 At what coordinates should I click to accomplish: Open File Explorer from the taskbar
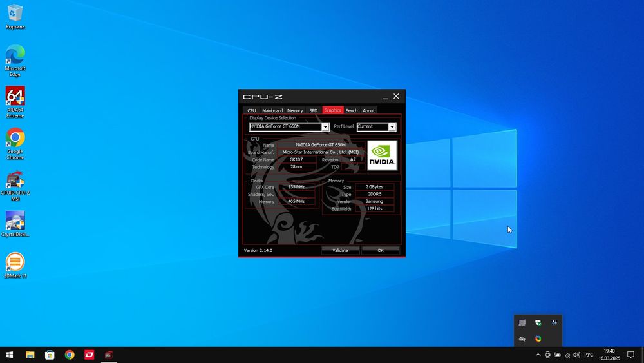click(30, 355)
